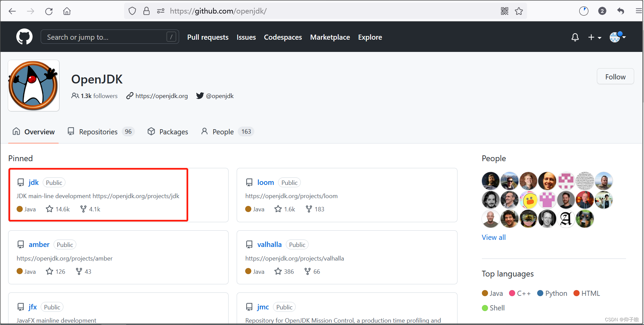Screen dimensions: 644x325
Task: Open the valhalla repository link
Action: 269,245
